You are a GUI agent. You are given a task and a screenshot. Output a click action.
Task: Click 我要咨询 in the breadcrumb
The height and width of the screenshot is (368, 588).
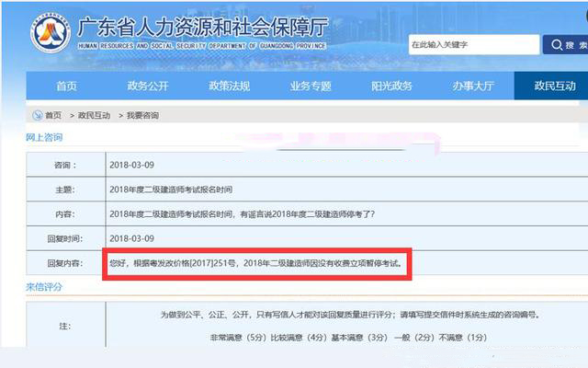142,116
